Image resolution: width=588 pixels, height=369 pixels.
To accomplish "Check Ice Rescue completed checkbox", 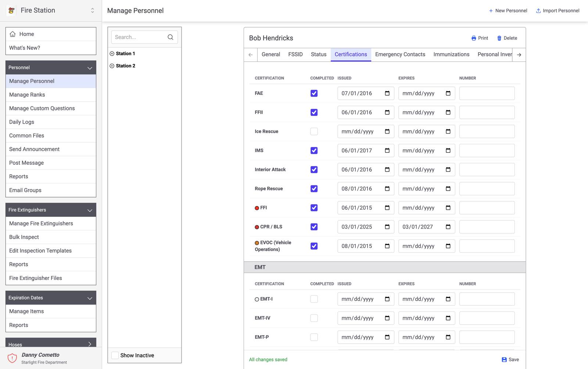I will (x=314, y=132).
